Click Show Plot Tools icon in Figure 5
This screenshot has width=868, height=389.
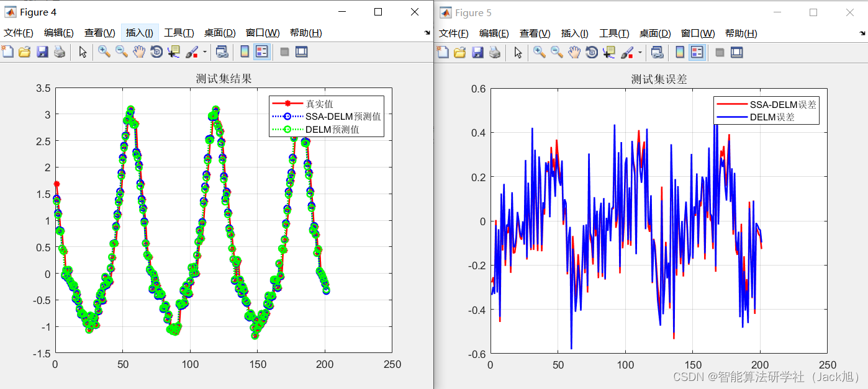737,52
